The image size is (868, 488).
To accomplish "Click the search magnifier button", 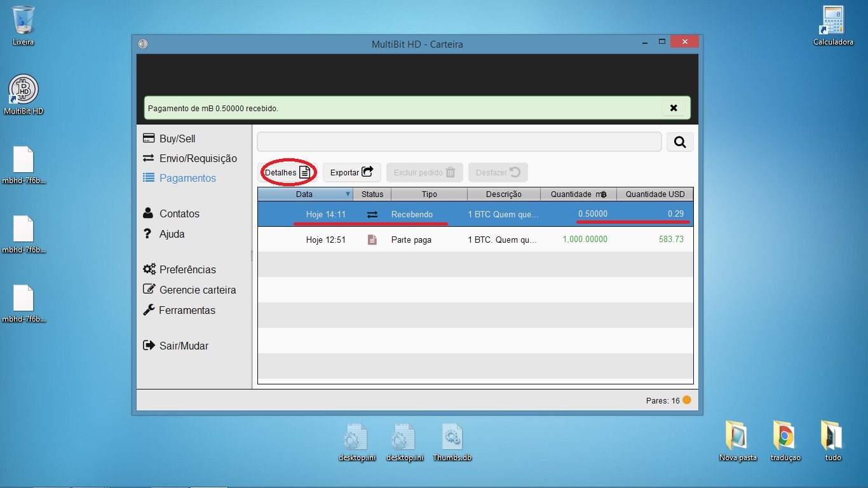I will 680,142.
